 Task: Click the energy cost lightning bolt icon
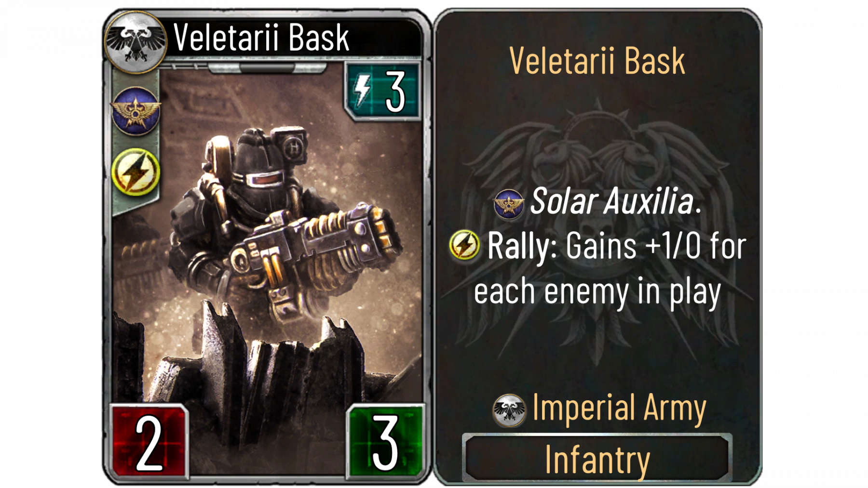363,90
